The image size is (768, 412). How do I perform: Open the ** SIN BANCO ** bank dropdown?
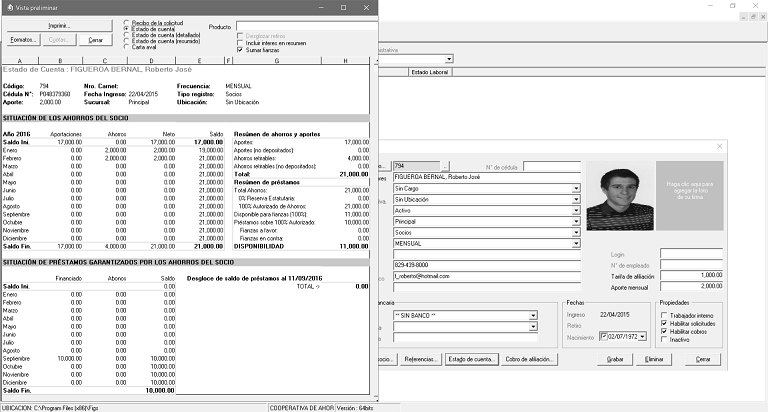click(x=534, y=315)
